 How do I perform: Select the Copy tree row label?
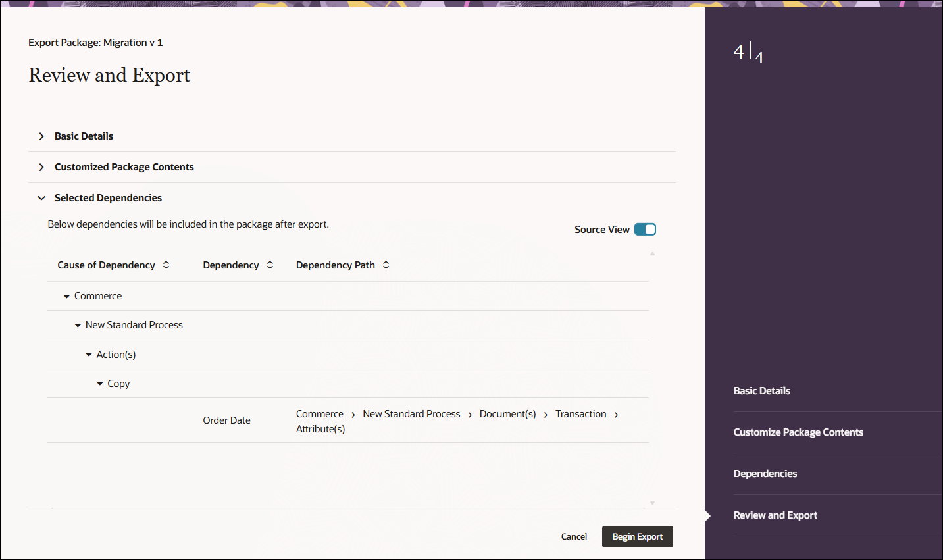[x=118, y=384]
